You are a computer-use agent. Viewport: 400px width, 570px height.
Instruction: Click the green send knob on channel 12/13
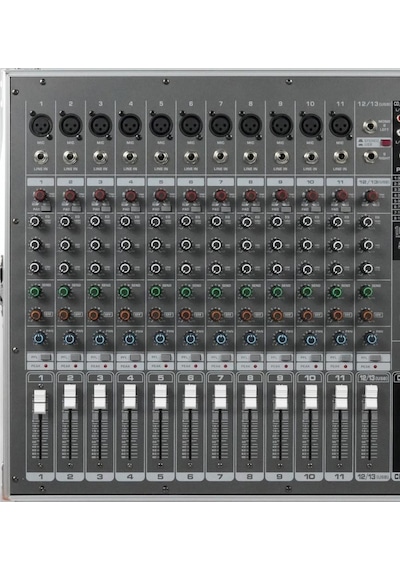tap(367, 292)
